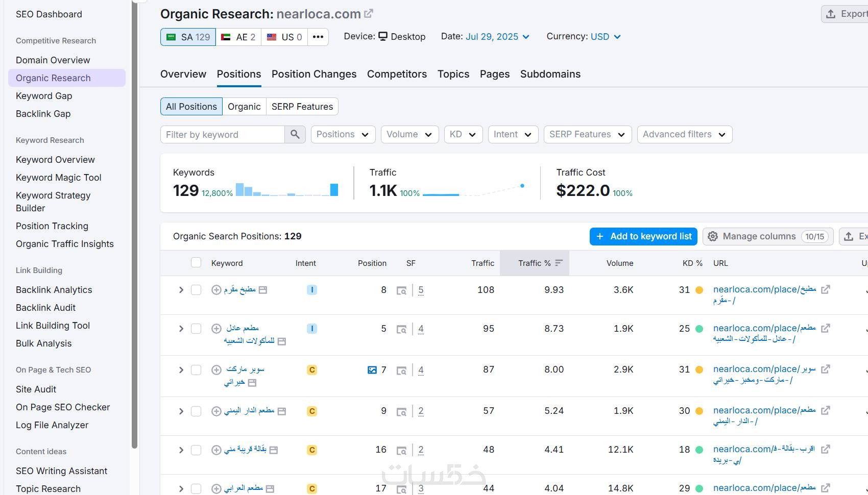Click the image SERP feature icon beside position 7
The height and width of the screenshot is (495, 868).
coord(372,370)
